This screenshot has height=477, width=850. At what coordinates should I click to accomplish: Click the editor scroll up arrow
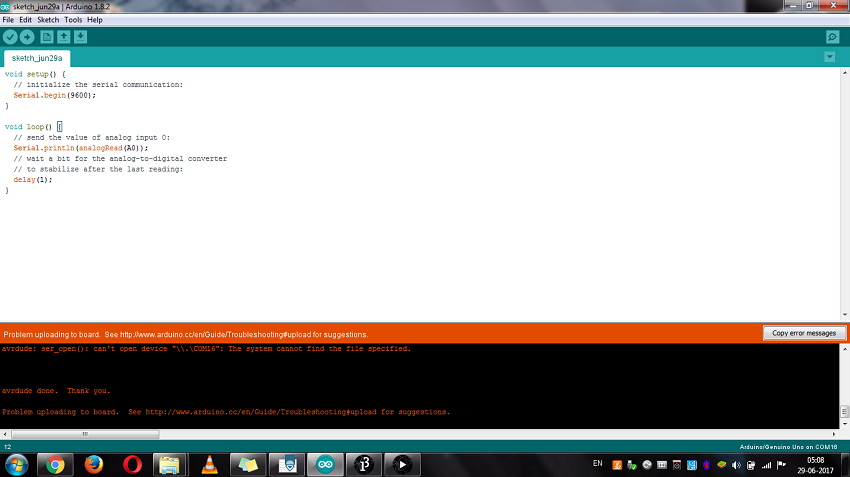tap(845, 72)
